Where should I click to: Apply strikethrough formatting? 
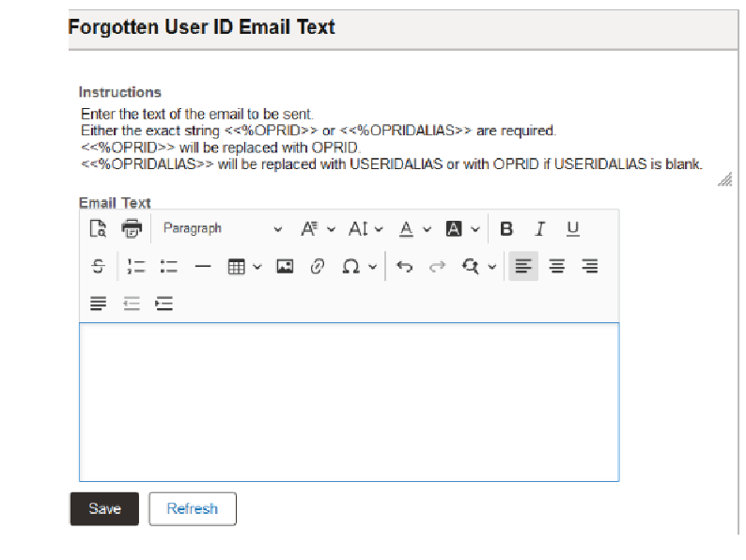pos(98,266)
